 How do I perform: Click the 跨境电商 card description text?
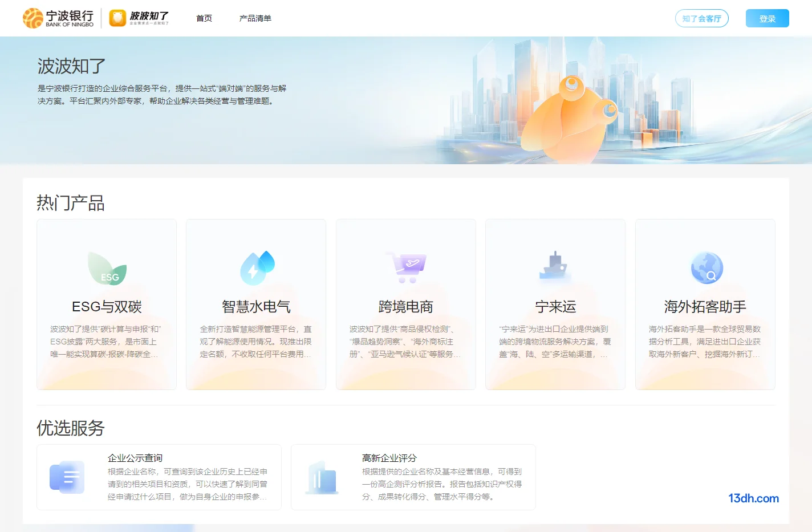click(x=405, y=342)
